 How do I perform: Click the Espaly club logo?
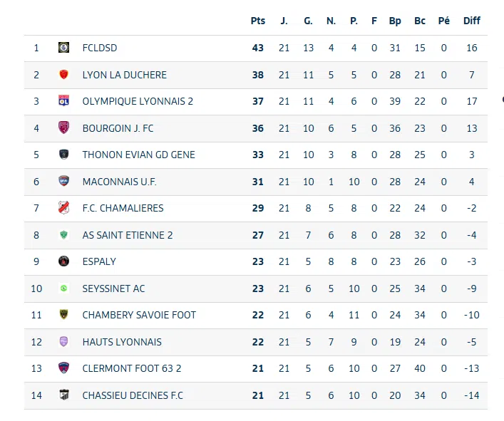pyautogui.click(x=63, y=261)
